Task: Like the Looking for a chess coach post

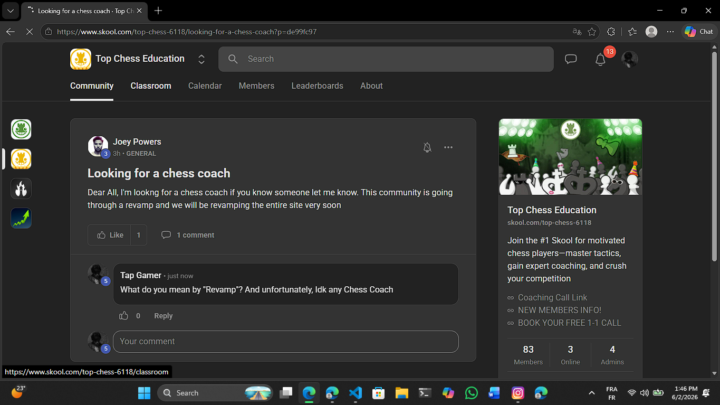Action: click(110, 235)
